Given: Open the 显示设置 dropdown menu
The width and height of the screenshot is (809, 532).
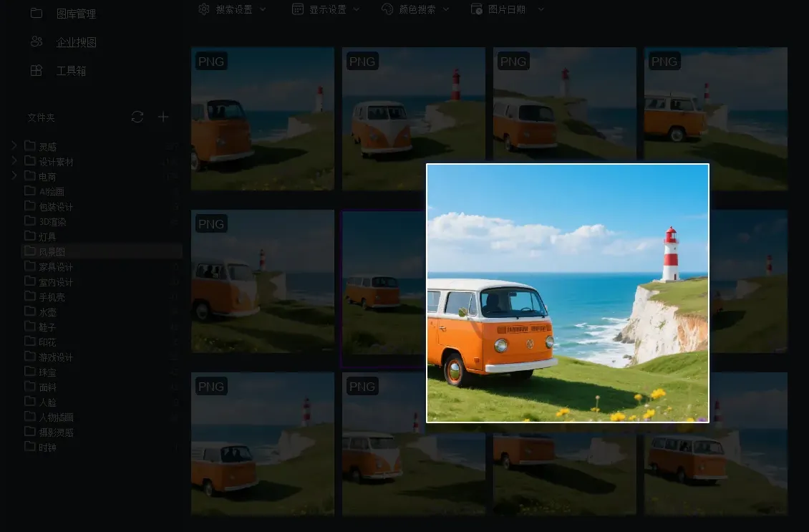Looking at the screenshot, I should [356, 9].
